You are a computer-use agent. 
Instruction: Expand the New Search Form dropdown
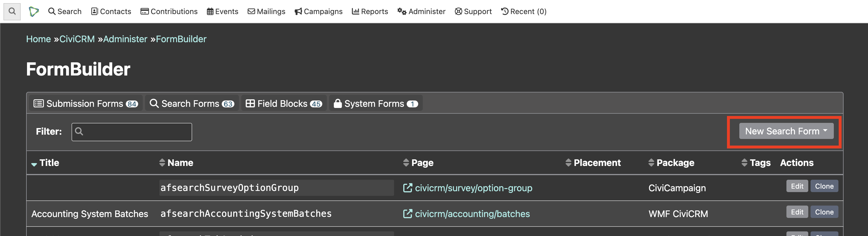[786, 131]
